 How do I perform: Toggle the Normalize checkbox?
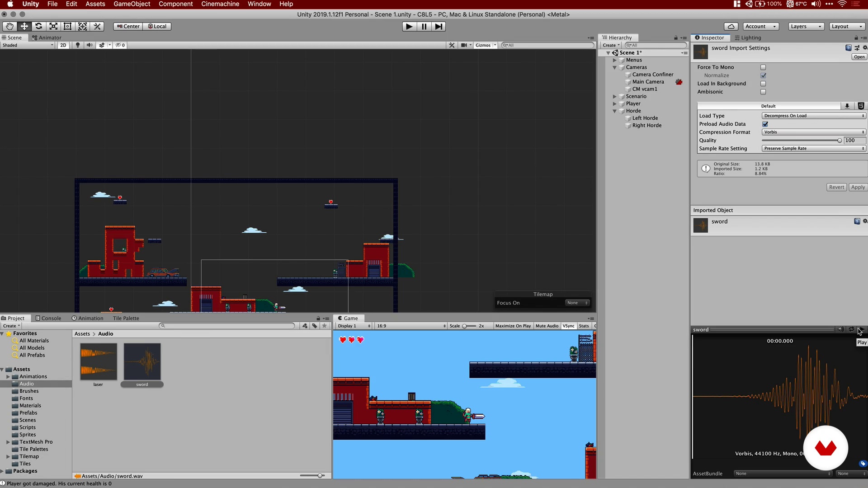(763, 75)
